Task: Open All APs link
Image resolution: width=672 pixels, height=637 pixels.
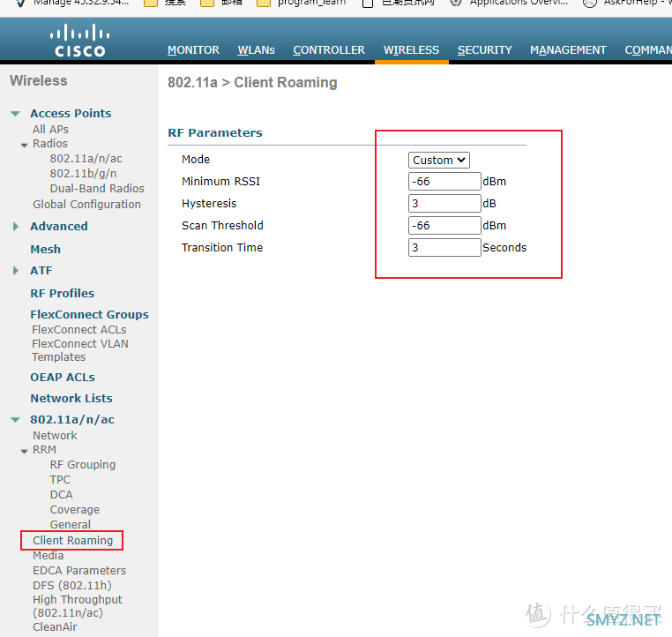Action: click(50, 129)
